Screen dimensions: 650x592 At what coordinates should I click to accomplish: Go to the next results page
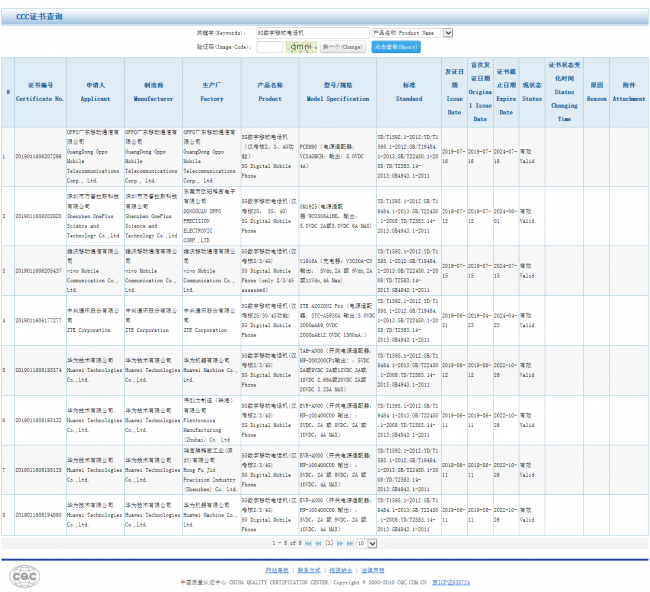339,543
